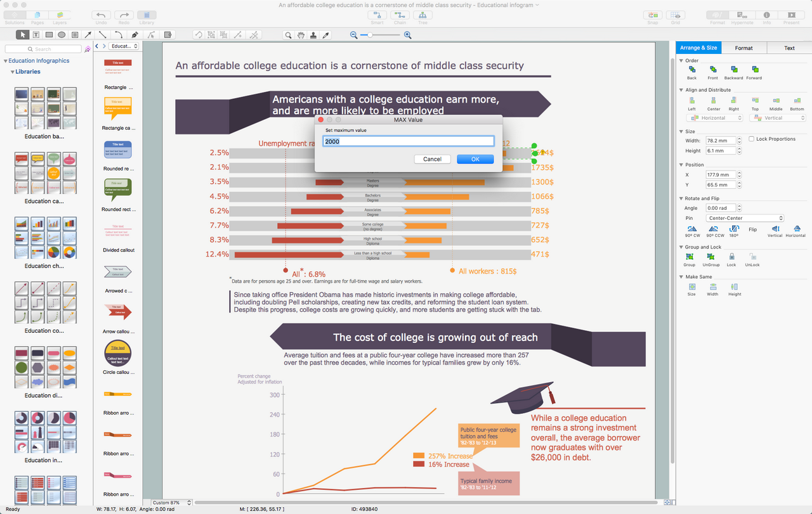Rotate object 90° CW

pyautogui.click(x=692, y=228)
